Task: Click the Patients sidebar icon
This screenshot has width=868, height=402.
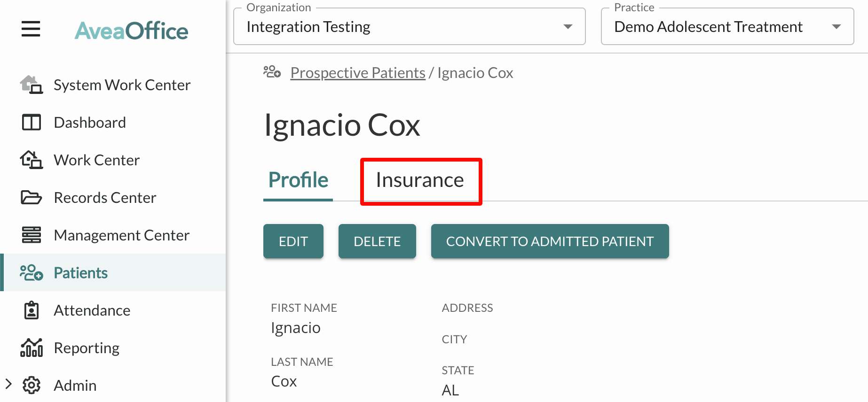Action: [x=32, y=272]
